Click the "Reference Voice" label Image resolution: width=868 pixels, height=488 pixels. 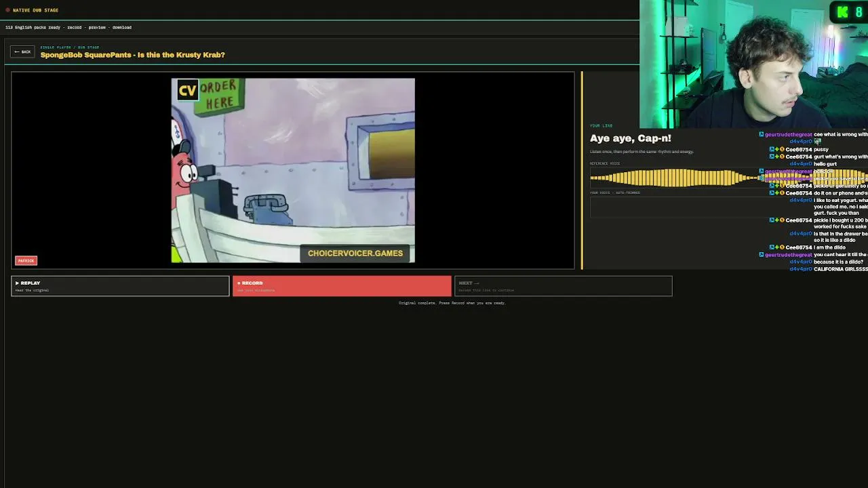605,163
